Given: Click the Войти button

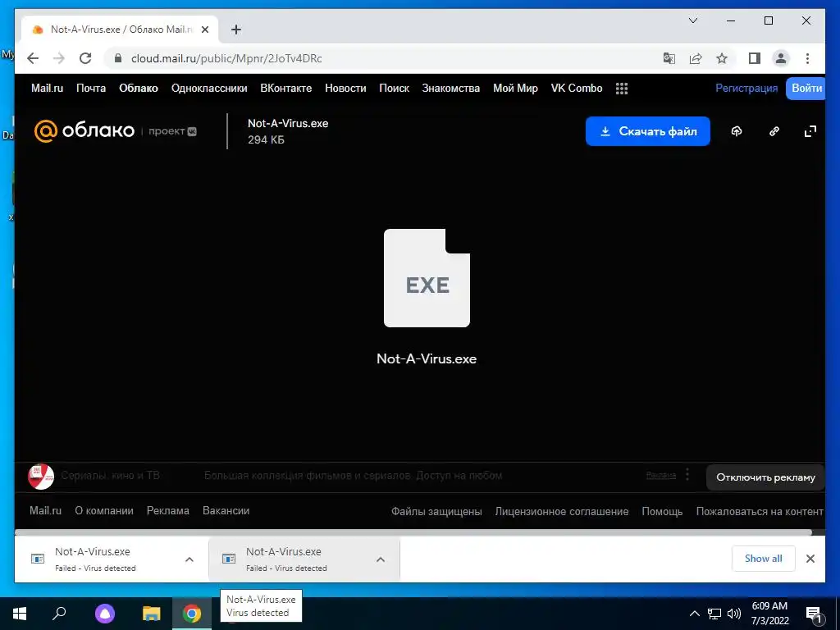Looking at the screenshot, I should pos(806,89).
